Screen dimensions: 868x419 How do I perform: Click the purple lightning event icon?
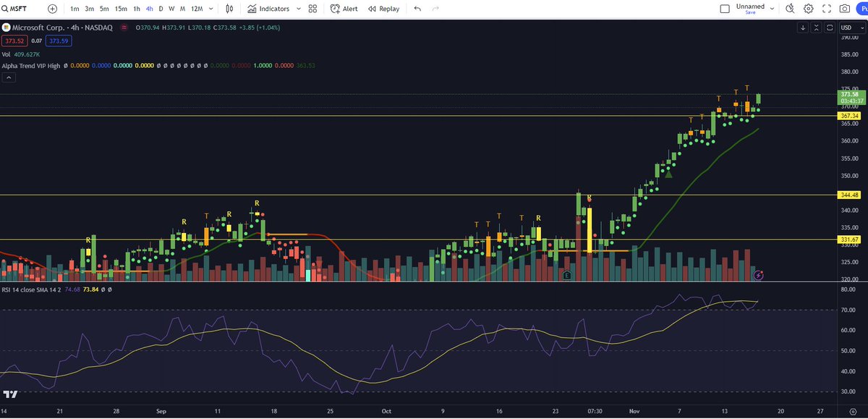point(759,275)
